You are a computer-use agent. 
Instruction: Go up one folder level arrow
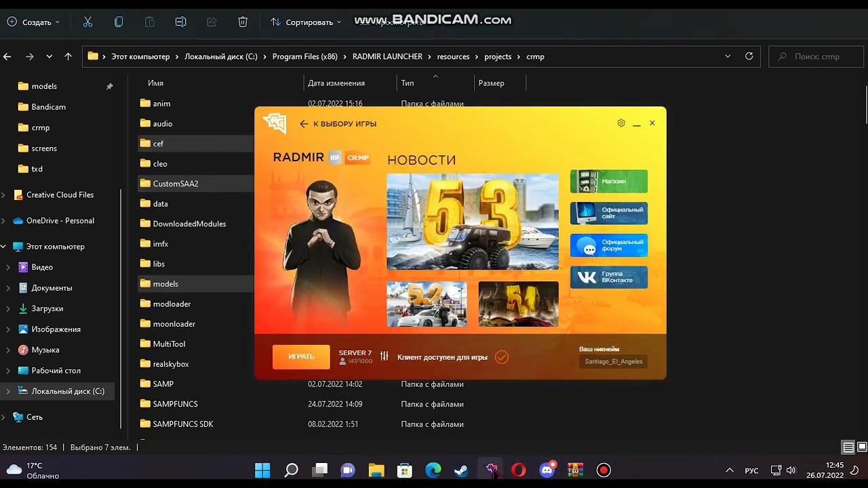pyautogui.click(x=68, y=56)
